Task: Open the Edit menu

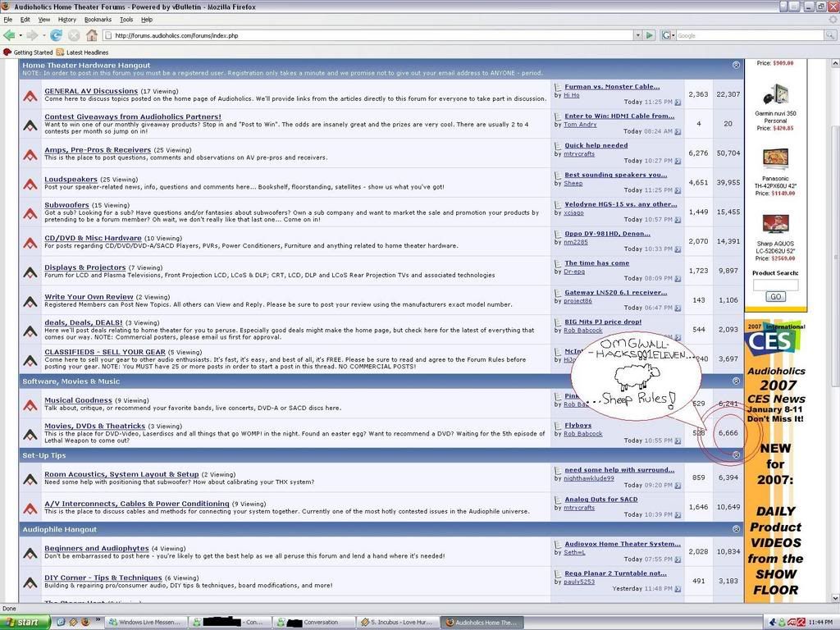Action: pos(25,20)
